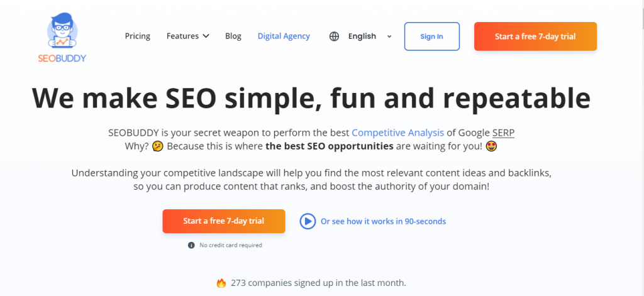This screenshot has width=644, height=296.
Task: Click the SEOBUDDY wordmark text under logo
Action: coord(62,58)
